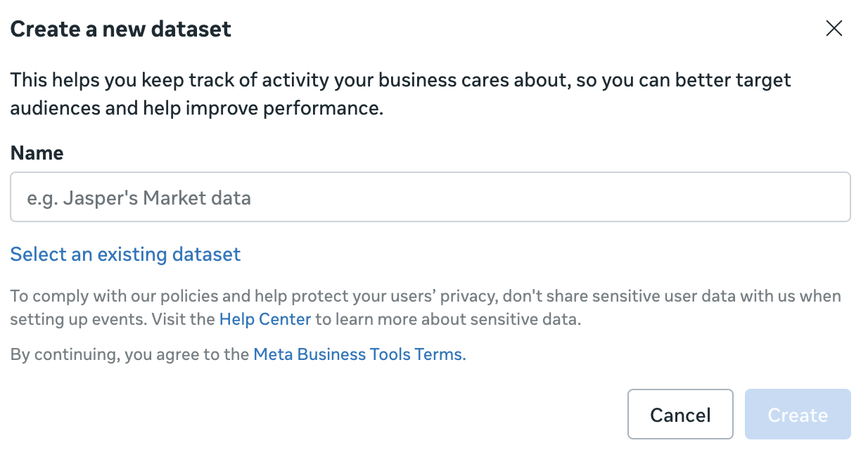Dismiss the dialog using Cancel
868x457 pixels.
(x=679, y=415)
